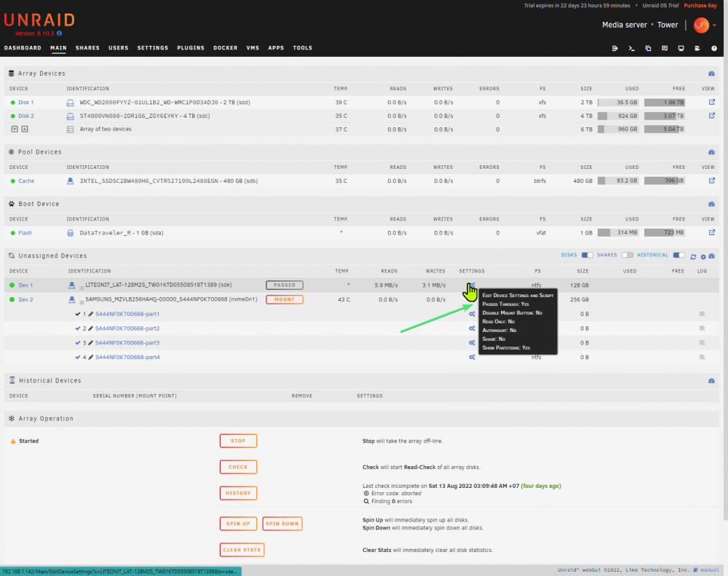Click green status dot for Disk 1
The height and width of the screenshot is (576, 728).
[12, 103]
